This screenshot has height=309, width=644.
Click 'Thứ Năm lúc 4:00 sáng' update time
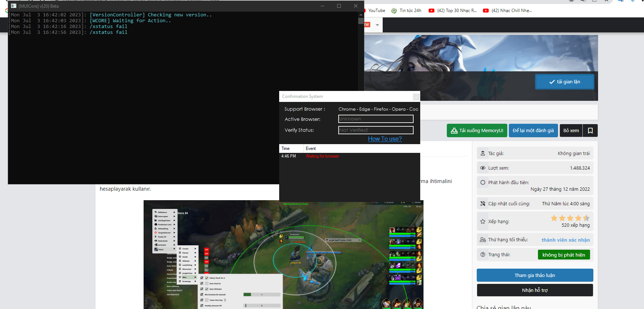566,204
